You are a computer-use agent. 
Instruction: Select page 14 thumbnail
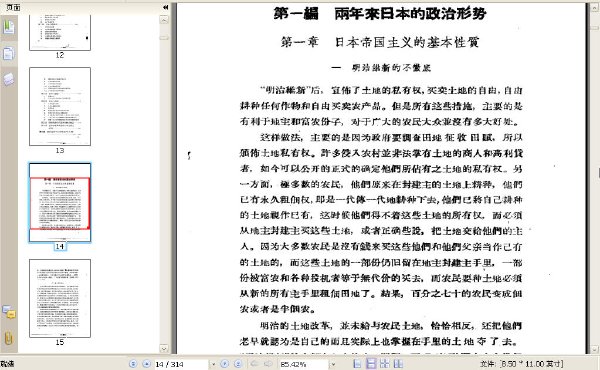tap(60, 202)
